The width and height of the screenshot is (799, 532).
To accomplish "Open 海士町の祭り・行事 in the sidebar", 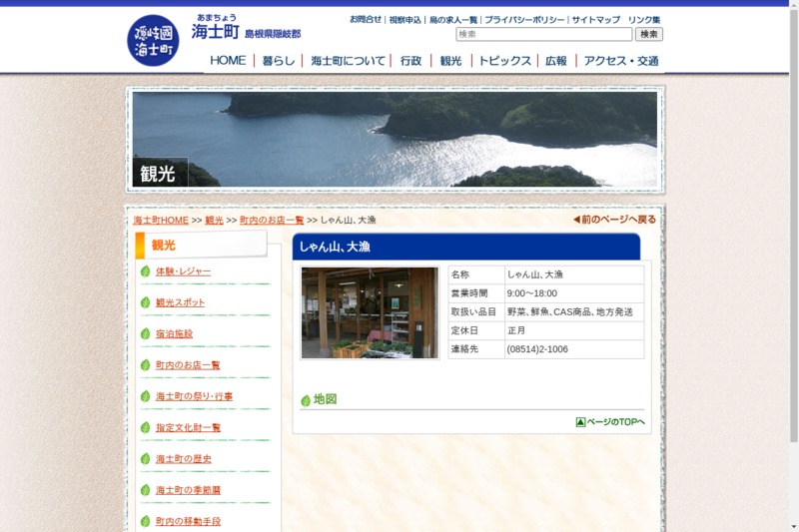I will pos(194,396).
